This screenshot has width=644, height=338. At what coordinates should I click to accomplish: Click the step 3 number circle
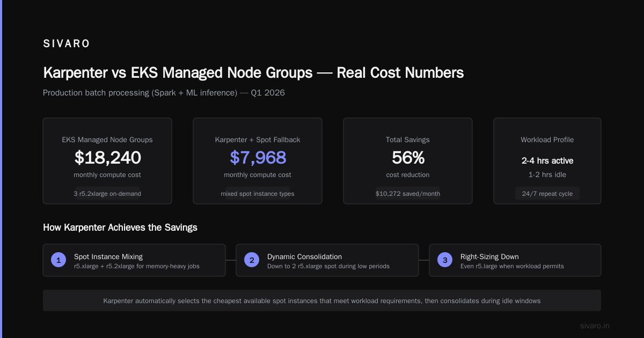click(444, 260)
